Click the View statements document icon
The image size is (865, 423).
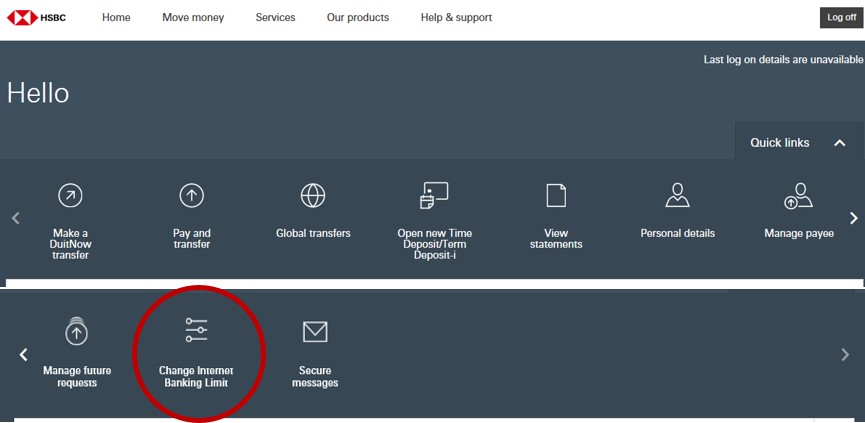(556, 195)
